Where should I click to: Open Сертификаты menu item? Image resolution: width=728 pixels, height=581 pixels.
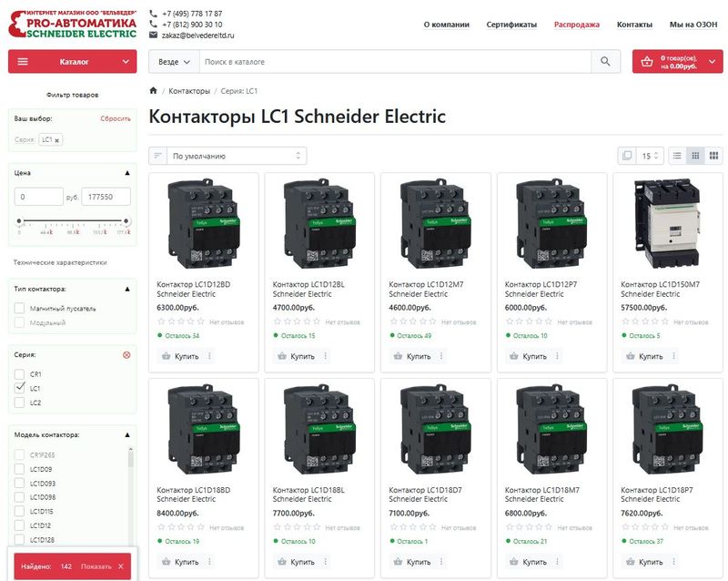tap(511, 25)
